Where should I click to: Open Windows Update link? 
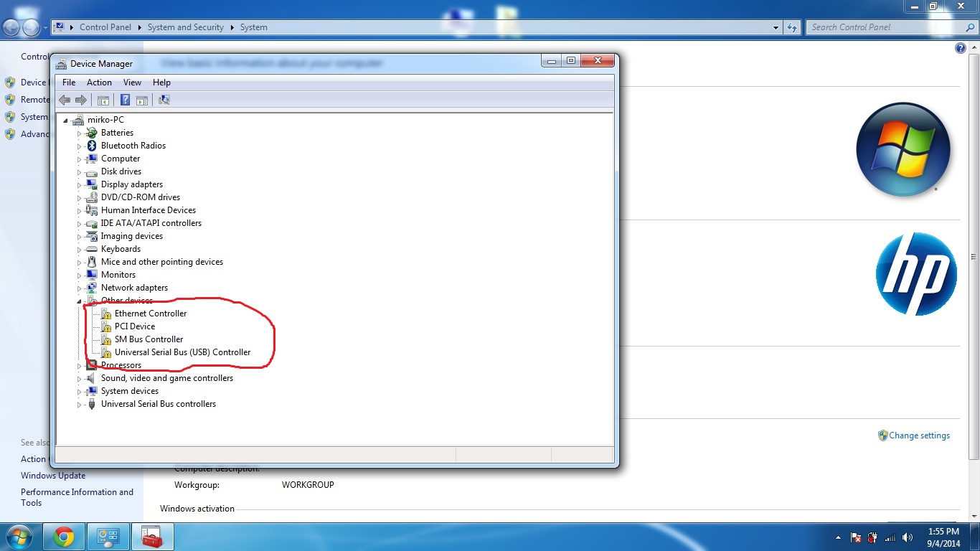tap(53, 476)
